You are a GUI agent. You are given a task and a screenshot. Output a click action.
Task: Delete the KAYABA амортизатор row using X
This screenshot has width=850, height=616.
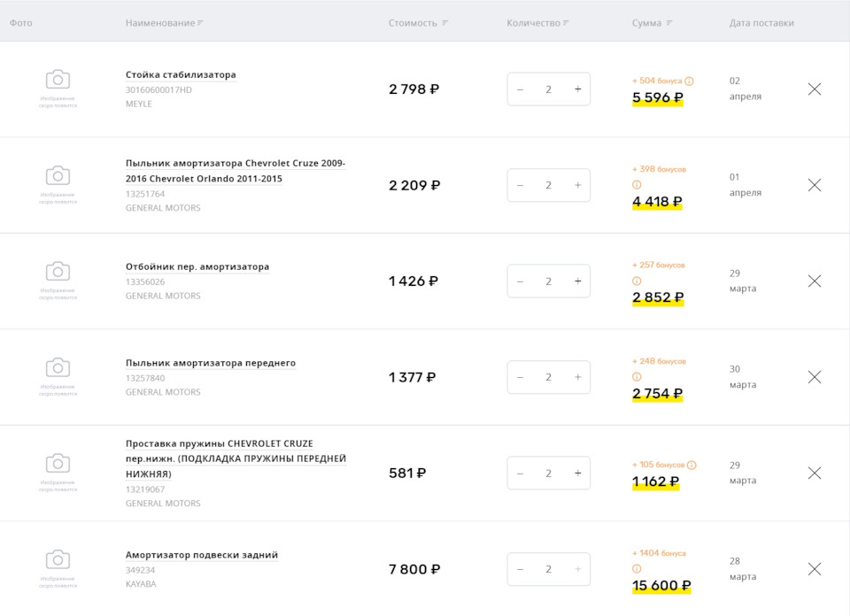click(x=815, y=569)
